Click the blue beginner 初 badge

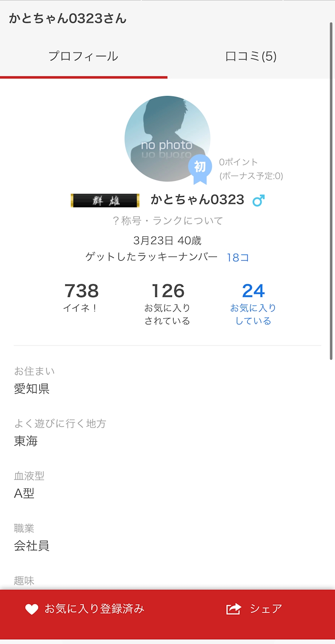(x=200, y=168)
